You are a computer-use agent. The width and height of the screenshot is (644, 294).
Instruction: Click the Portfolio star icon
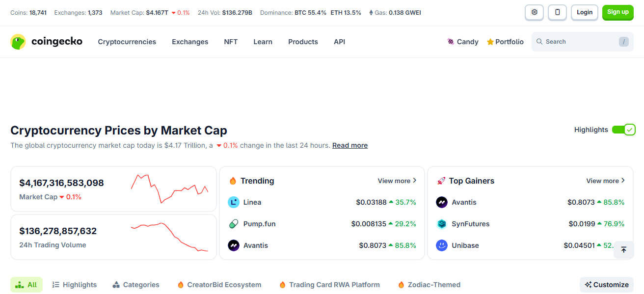pyautogui.click(x=490, y=42)
